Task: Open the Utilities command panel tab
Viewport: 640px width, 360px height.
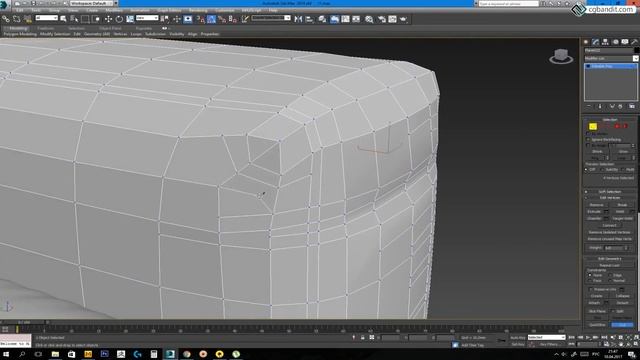Action: 634,42
